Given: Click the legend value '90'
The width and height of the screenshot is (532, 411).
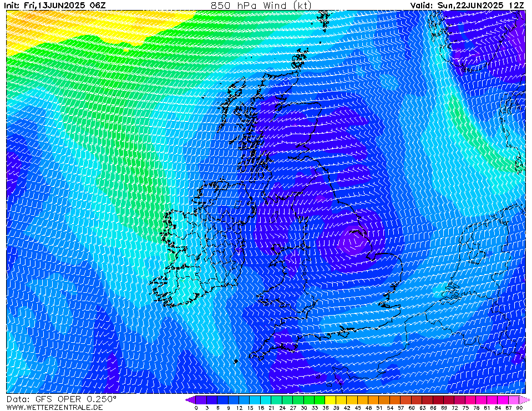Looking at the screenshot, I should coord(519,408).
